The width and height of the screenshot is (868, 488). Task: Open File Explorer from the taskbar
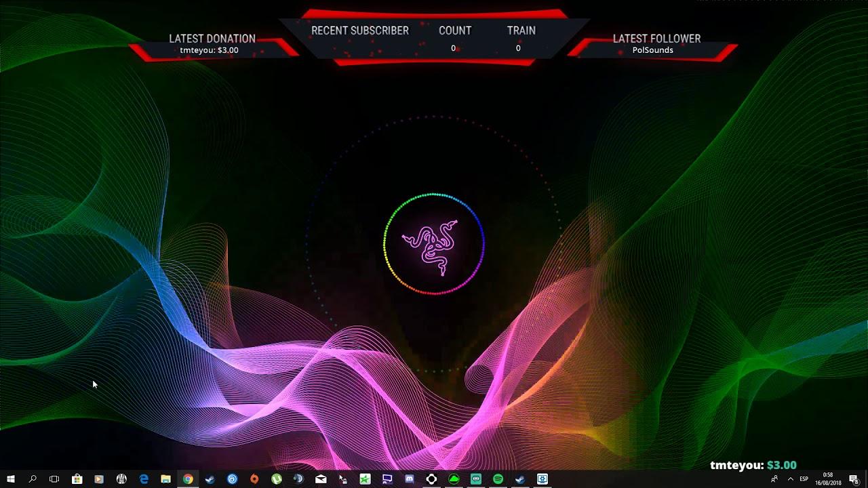[x=165, y=479]
